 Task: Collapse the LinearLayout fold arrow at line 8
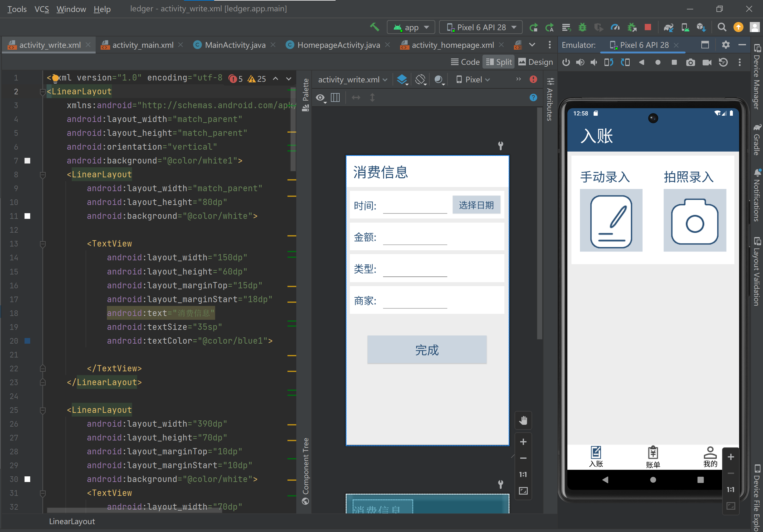(x=42, y=175)
